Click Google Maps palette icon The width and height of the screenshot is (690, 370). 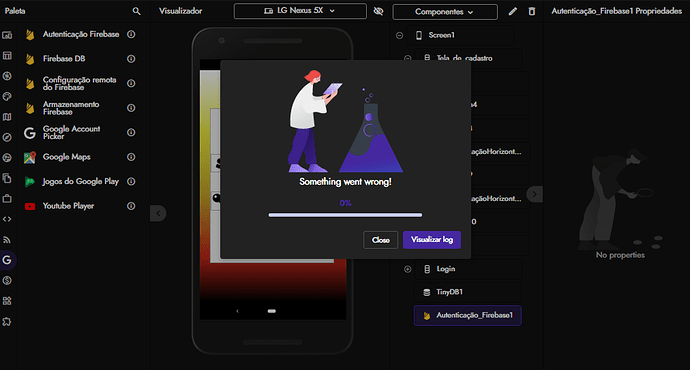point(30,157)
